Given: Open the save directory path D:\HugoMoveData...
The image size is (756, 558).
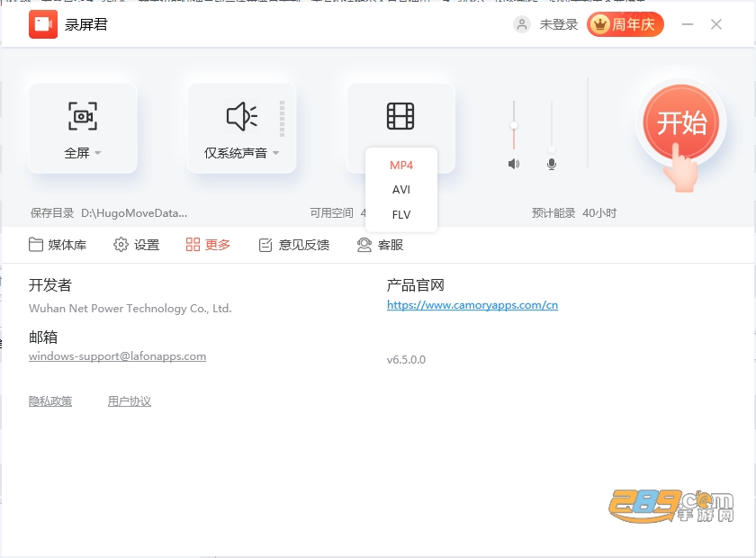Looking at the screenshot, I should [x=134, y=213].
